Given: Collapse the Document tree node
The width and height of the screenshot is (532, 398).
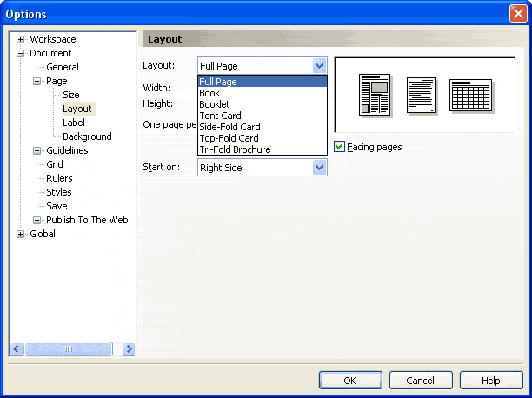Looking at the screenshot, I should tap(20, 53).
